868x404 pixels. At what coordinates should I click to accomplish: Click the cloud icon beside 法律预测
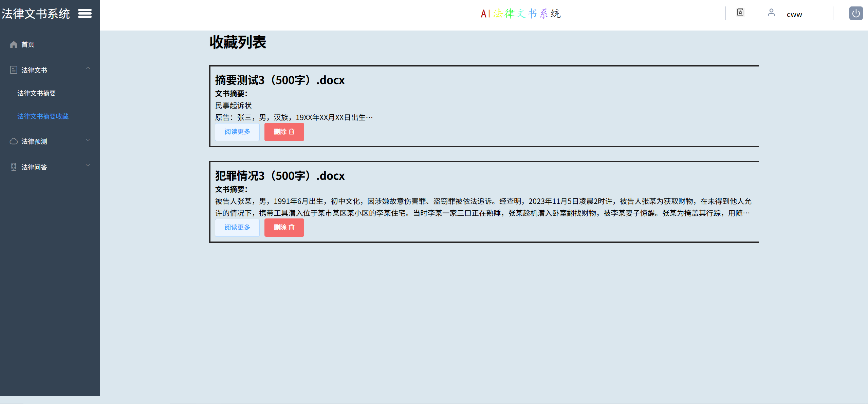[14, 141]
